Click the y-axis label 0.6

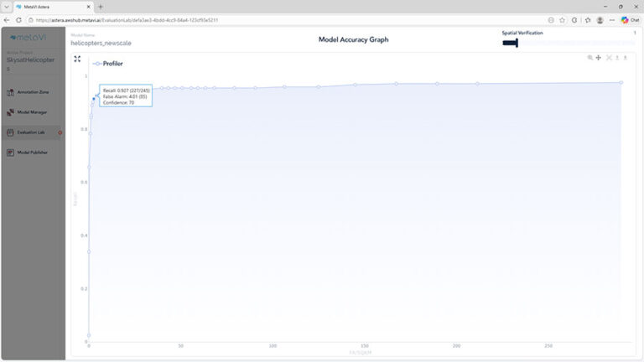(x=84, y=182)
